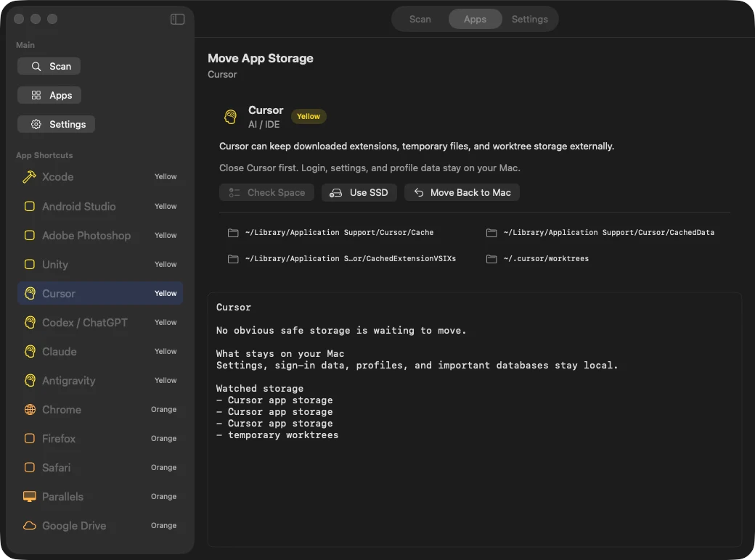755x560 pixels.
Task: Select Android Studio in App Shortcuts
Action: click(x=100, y=207)
